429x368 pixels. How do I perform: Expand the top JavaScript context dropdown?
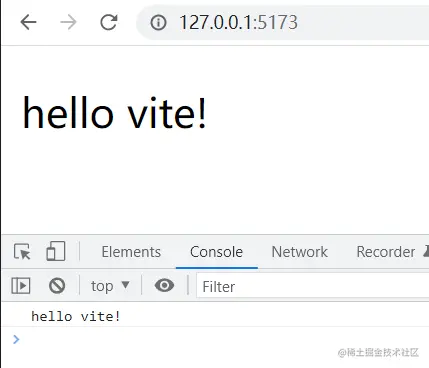110,286
